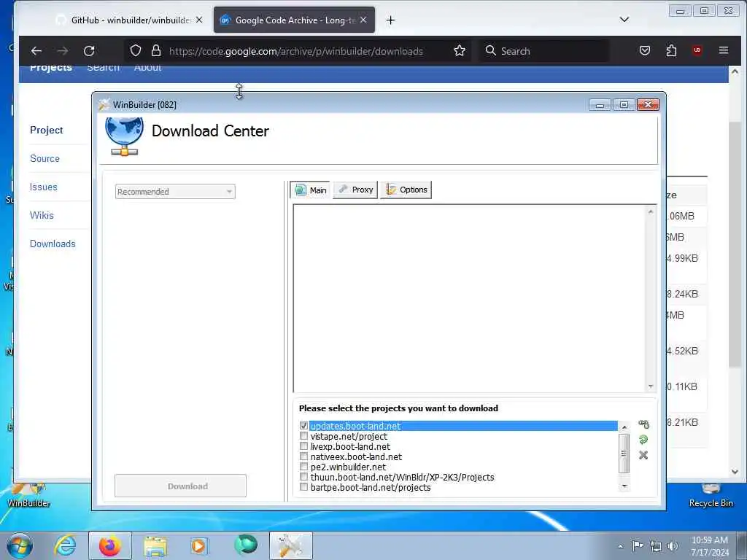Screen dimensions: 747x560
Task: Click the gray X remove icon beside project list
Action: 643,455
